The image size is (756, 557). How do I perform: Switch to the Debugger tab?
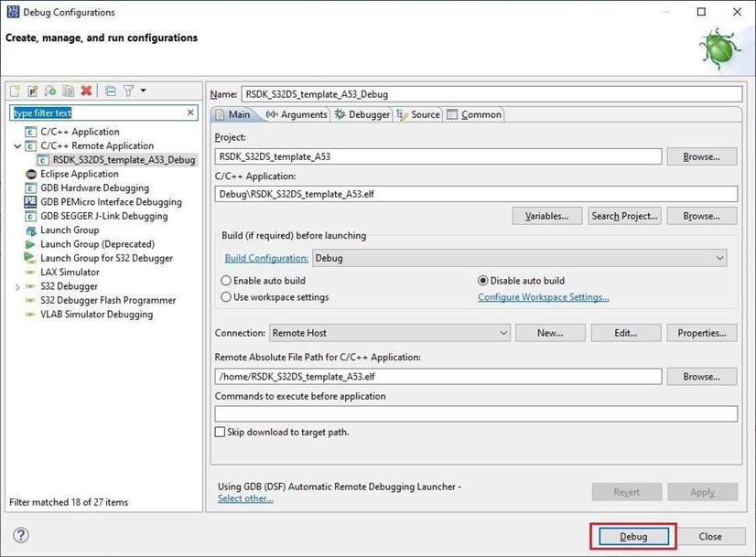(362, 114)
